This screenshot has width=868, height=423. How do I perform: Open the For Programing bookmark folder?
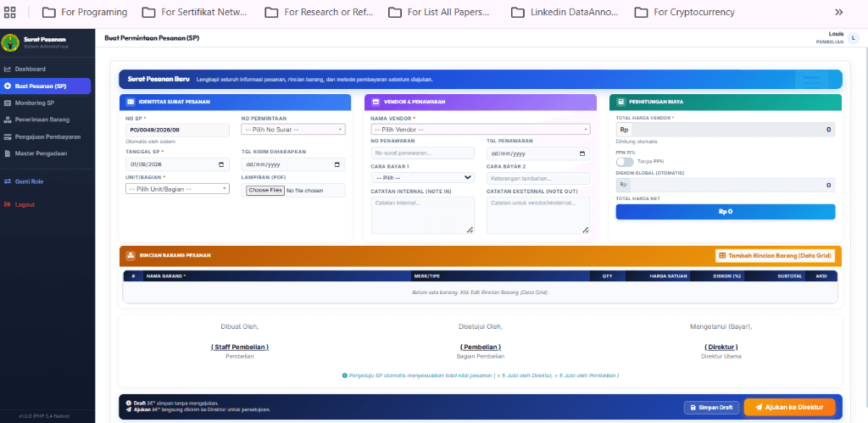85,12
